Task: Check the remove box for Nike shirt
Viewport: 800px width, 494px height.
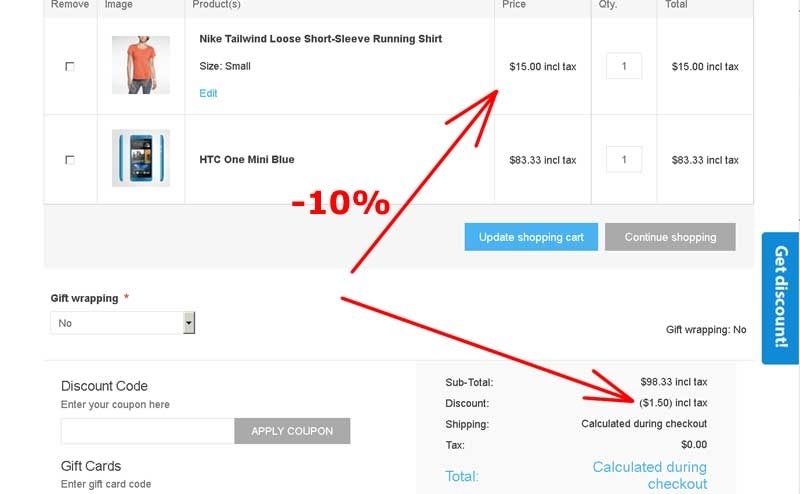Action: point(69,66)
